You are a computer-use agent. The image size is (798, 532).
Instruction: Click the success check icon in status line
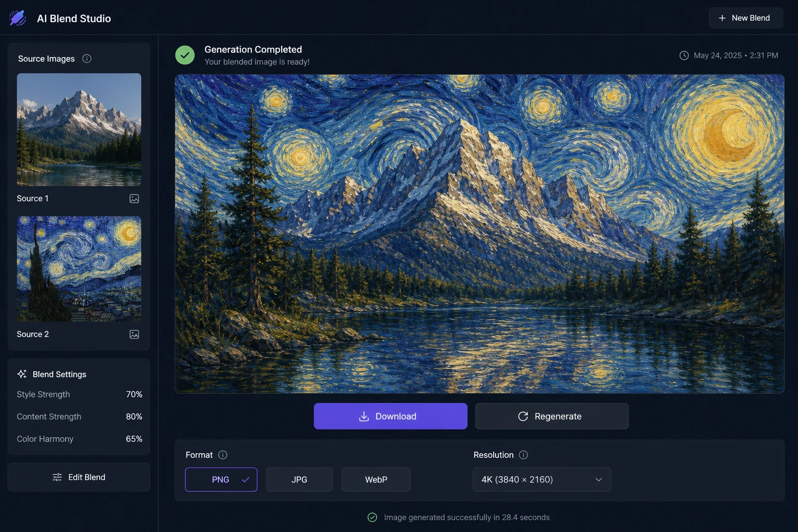373,517
